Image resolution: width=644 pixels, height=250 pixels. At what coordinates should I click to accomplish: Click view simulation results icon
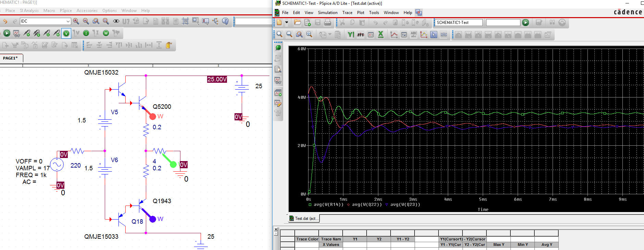pyautogui.click(x=16, y=33)
